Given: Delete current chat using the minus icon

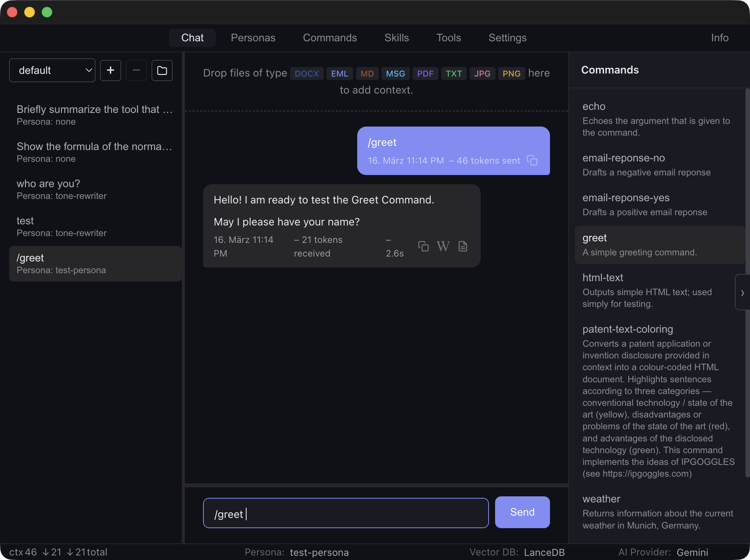Looking at the screenshot, I should (136, 70).
